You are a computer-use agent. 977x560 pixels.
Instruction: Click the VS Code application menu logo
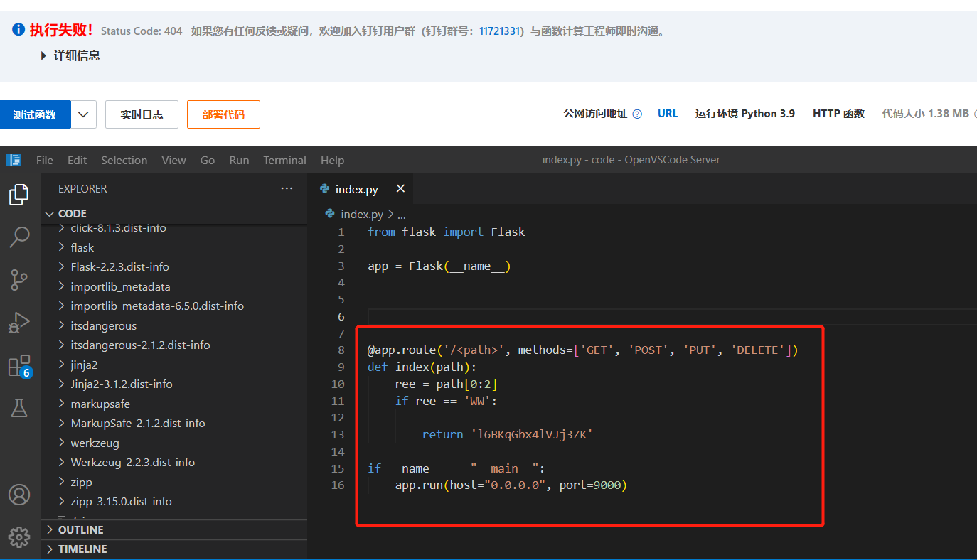(14, 160)
